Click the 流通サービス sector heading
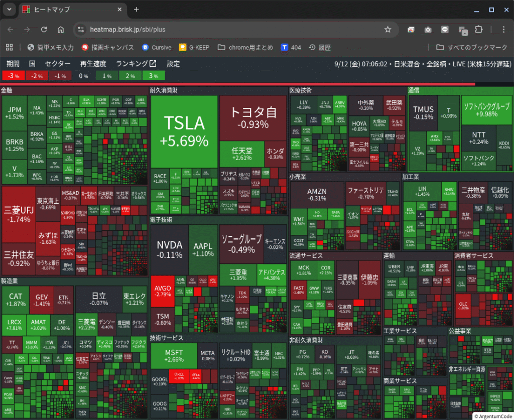Viewport: 514px width, 420px height. tap(306, 255)
